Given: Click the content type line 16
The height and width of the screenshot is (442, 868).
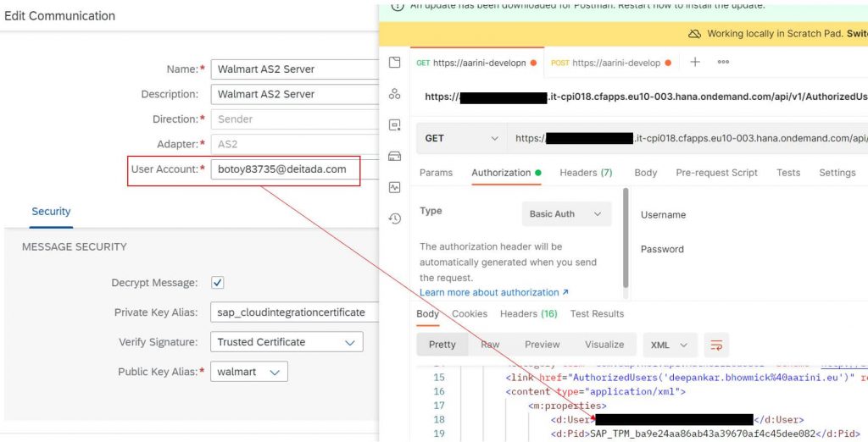Looking at the screenshot, I should point(596,392).
